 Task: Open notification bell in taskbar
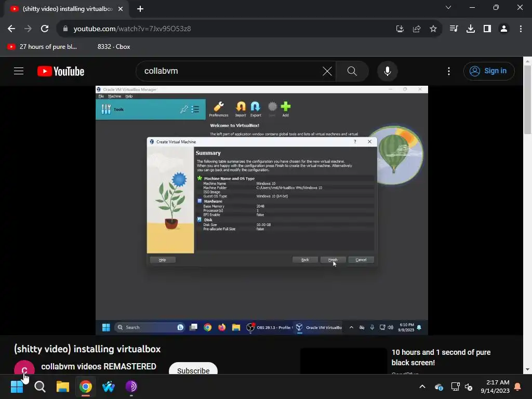(517, 387)
